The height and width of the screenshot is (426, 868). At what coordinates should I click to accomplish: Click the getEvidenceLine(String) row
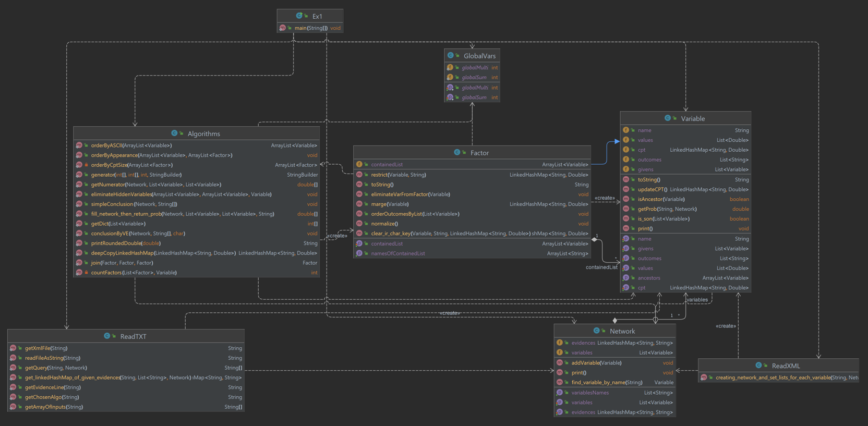126,387
